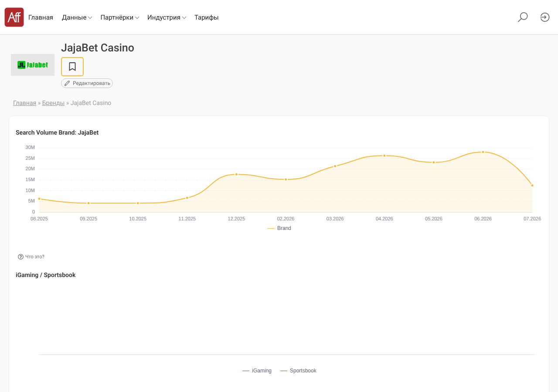Screen dimensions: 558x392
Task: Click the 09.2025 data point on chart
Action: click(88, 203)
